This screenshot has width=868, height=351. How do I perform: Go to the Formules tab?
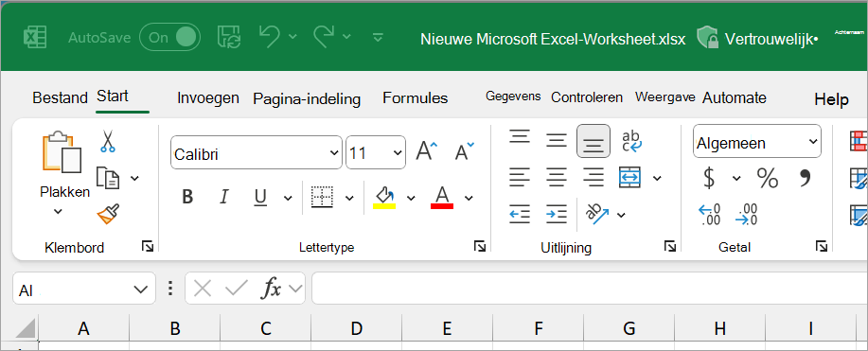point(416,98)
